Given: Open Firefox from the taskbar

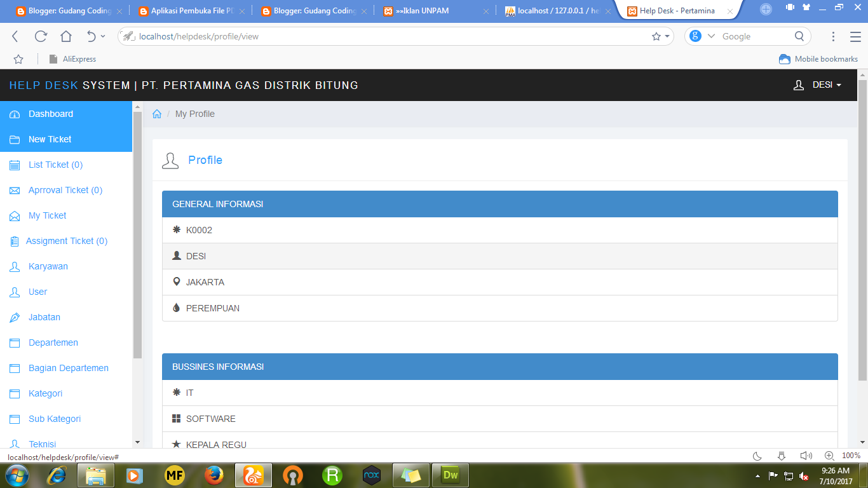Looking at the screenshot, I should click(215, 475).
